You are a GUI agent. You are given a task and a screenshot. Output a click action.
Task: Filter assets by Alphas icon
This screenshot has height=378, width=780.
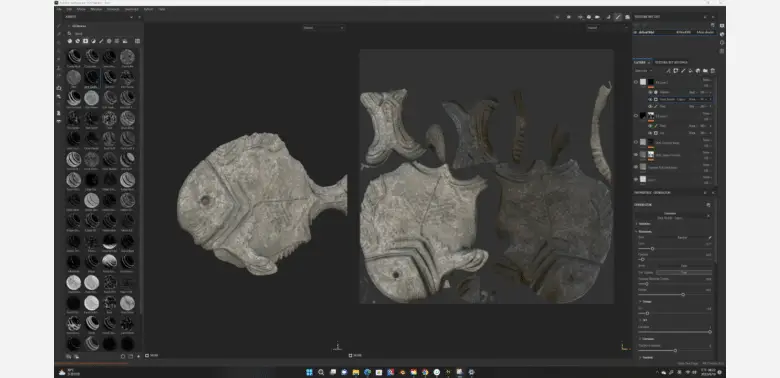coord(109,41)
